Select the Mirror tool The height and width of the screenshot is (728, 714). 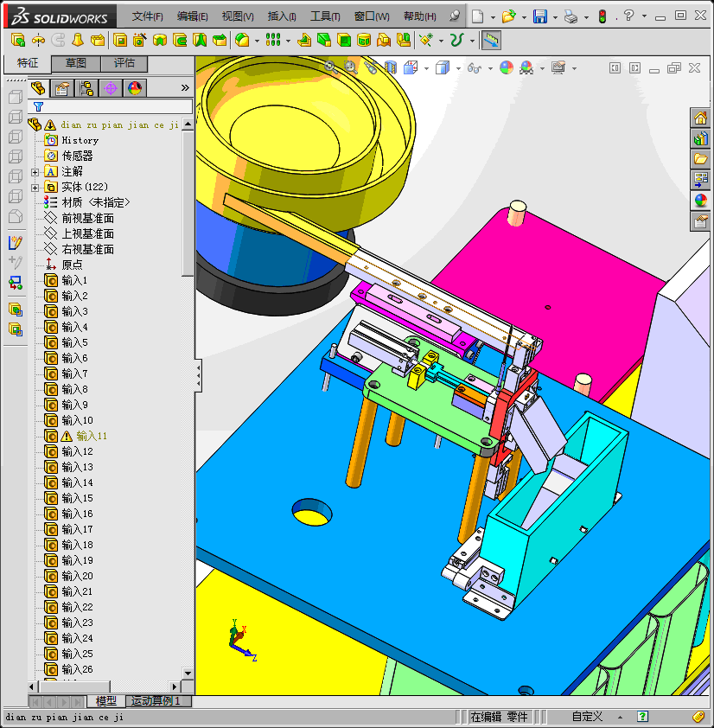[404, 41]
